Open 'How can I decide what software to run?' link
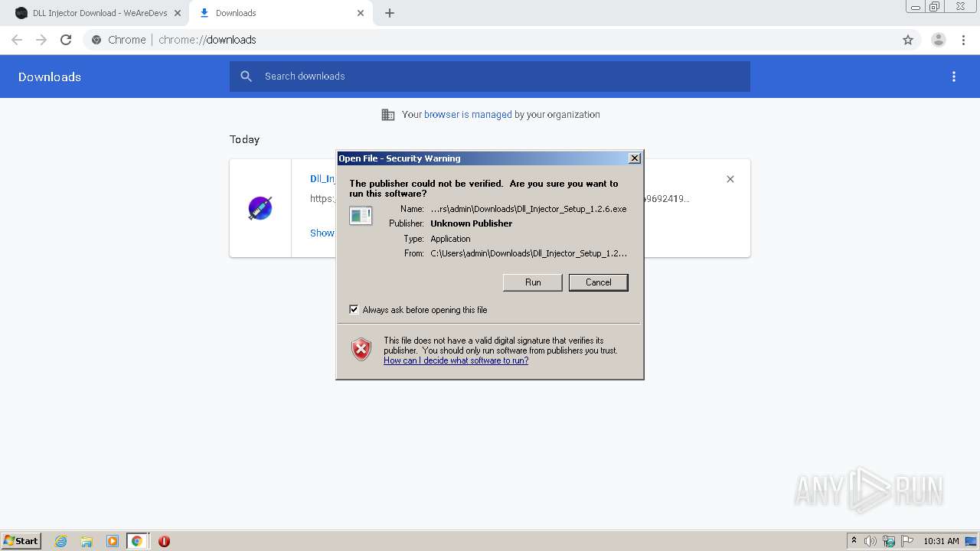Image resolution: width=980 pixels, height=551 pixels. click(456, 360)
